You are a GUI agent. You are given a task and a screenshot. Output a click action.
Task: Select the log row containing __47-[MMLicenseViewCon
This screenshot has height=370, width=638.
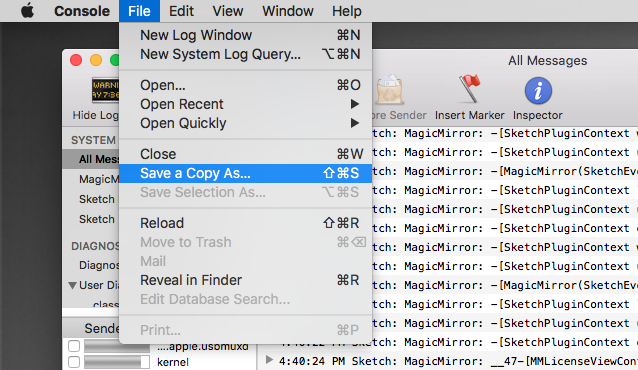click(448, 361)
